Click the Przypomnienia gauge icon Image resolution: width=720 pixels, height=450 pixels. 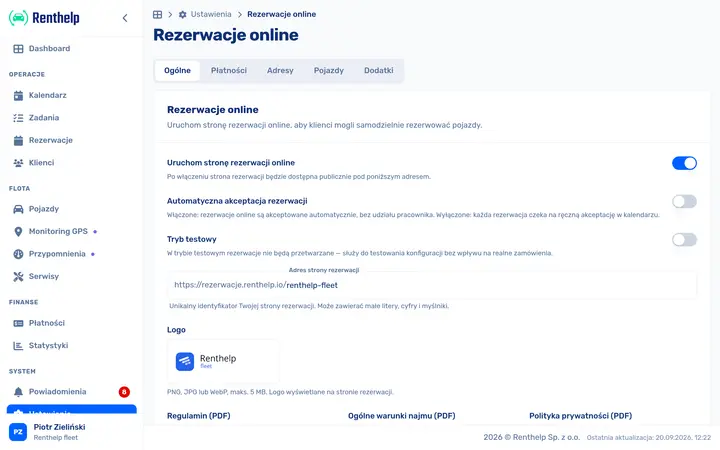click(x=18, y=254)
